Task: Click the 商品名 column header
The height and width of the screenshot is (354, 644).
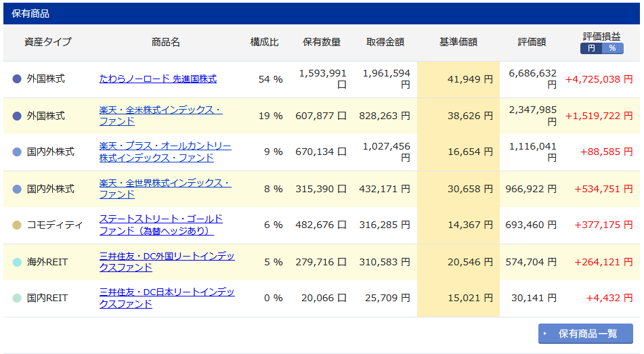Action: (165, 42)
